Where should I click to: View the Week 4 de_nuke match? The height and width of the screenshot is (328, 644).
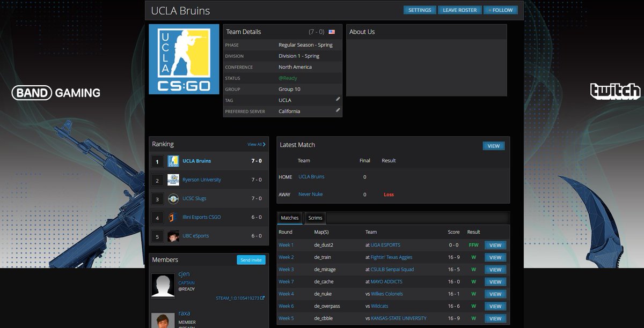(x=495, y=294)
